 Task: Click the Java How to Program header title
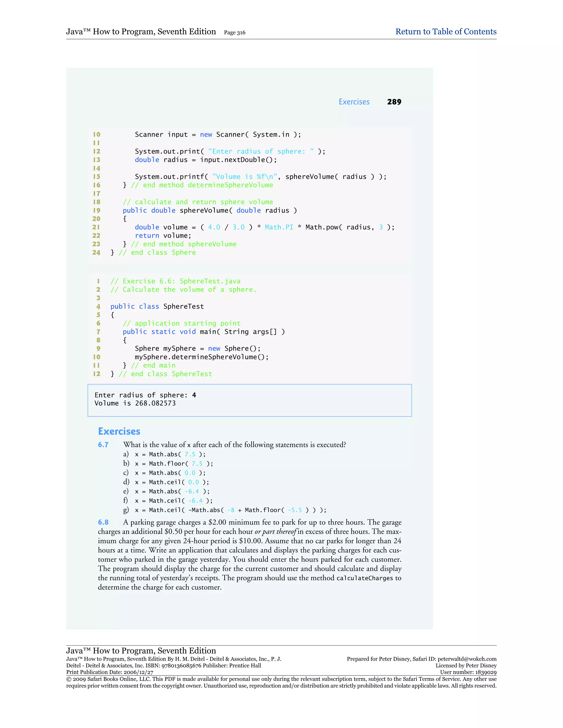point(141,32)
